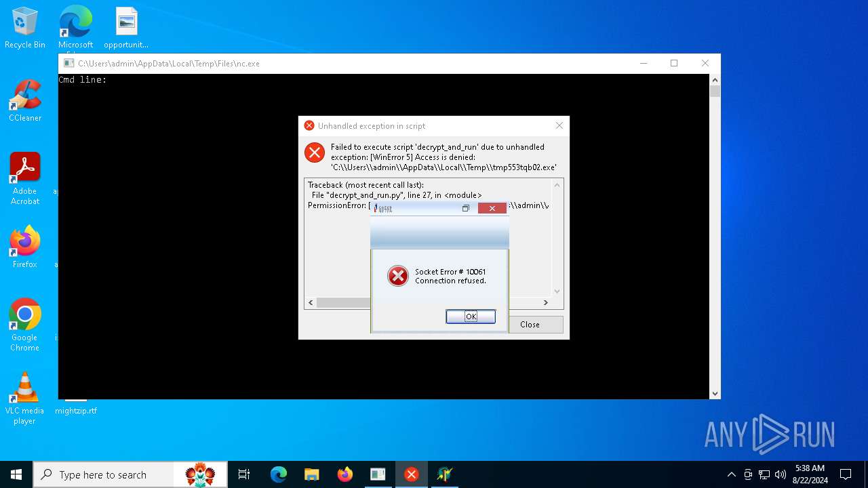Open Task View from the taskbar
868x488 pixels.
tap(244, 474)
